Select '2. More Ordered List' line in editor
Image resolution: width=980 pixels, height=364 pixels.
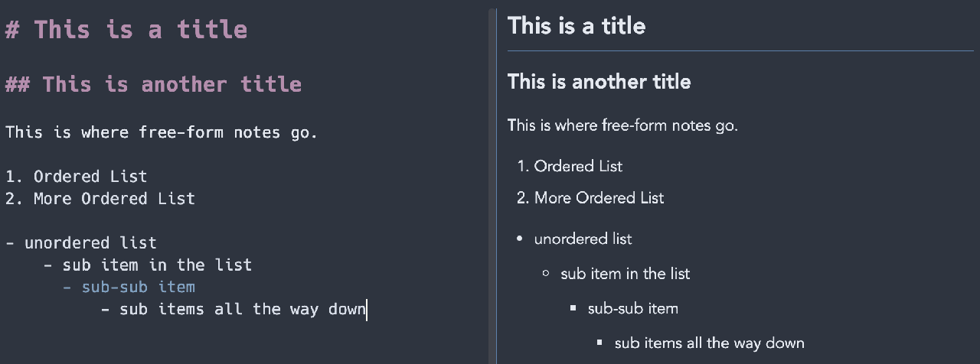[x=100, y=199]
